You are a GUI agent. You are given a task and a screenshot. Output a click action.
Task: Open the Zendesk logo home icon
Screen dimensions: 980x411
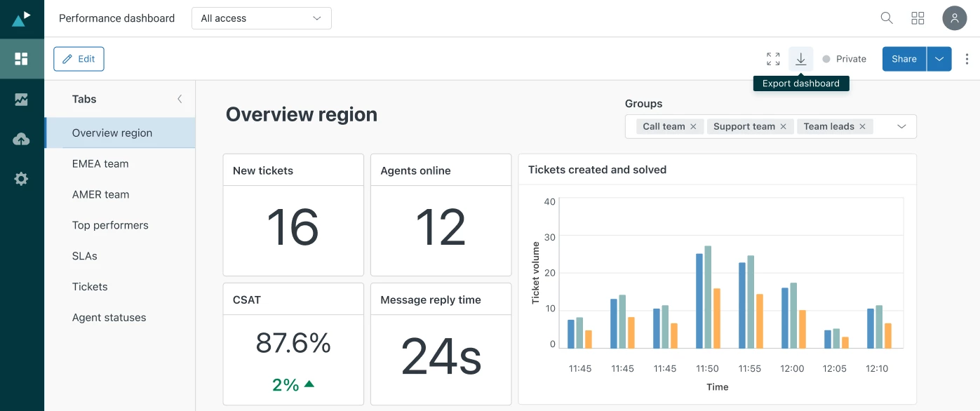[x=22, y=18]
